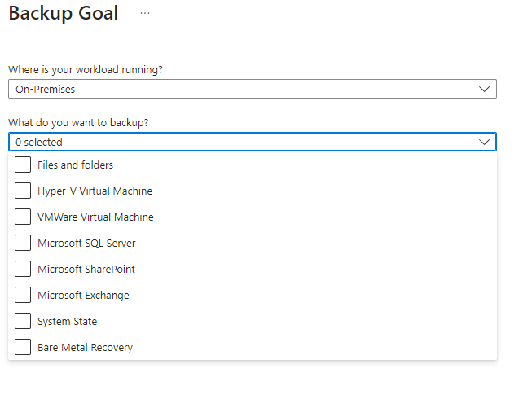Enable the VMWare Virtual Machine checkbox
Image resolution: width=532 pixels, height=395 pixels.
(x=23, y=217)
